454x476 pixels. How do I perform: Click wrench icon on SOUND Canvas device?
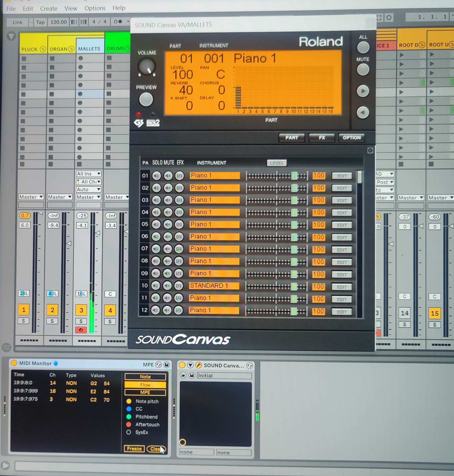pyautogui.click(x=198, y=365)
